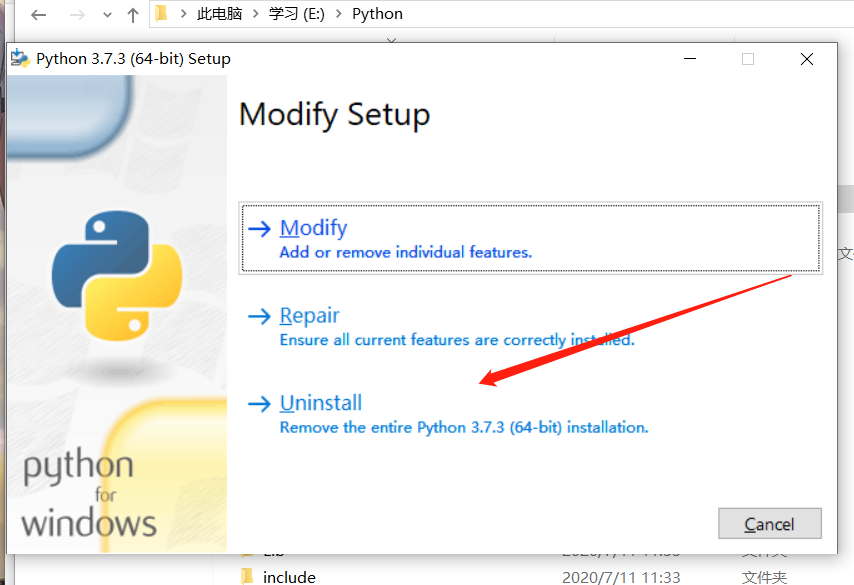This screenshot has height=585, width=854.
Task: Go up one folder level in Explorer
Action: coord(132,15)
